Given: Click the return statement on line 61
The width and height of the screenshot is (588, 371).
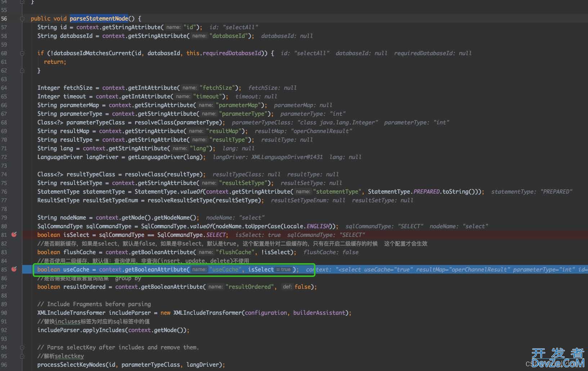Looking at the screenshot, I should pos(55,62).
